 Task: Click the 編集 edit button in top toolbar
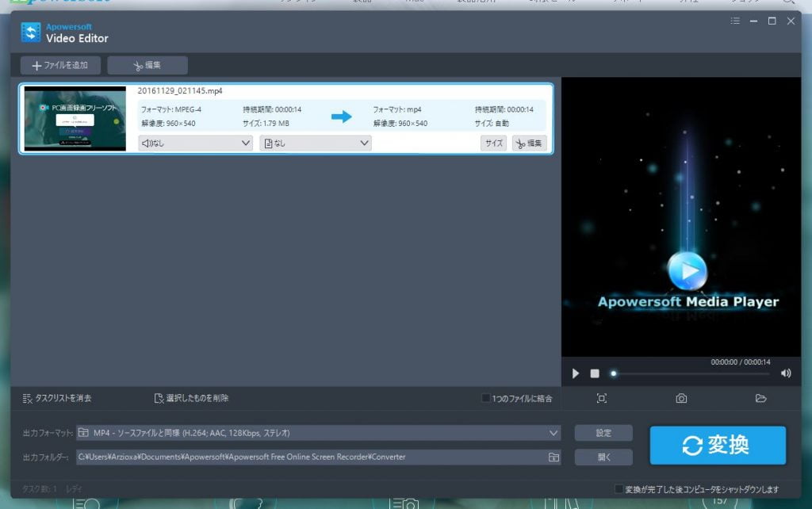(x=147, y=65)
